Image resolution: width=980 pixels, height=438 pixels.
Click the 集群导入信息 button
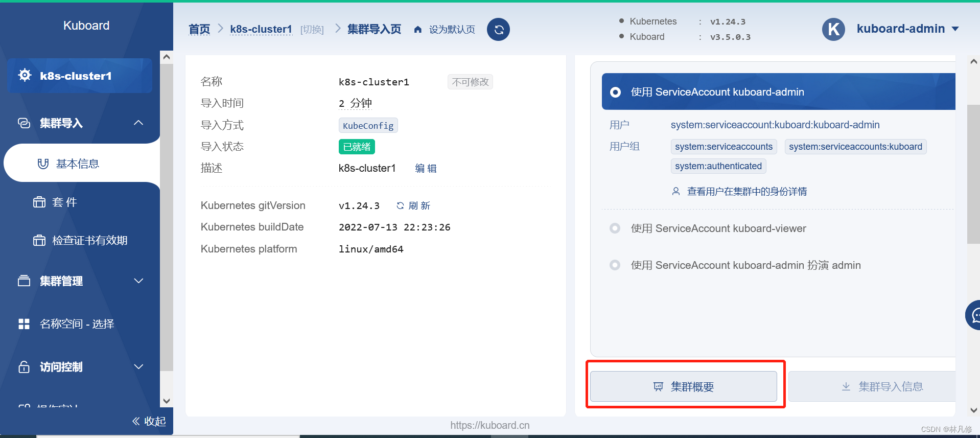pos(872,386)
